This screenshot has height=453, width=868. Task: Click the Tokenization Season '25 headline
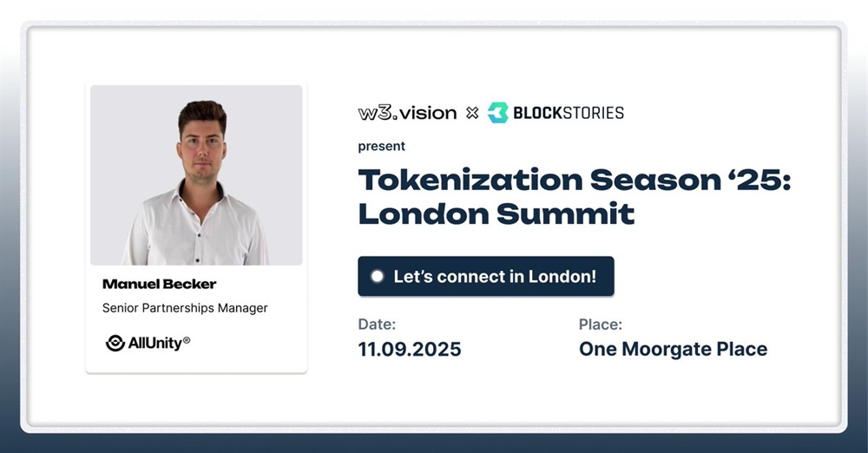tap(575, 180)
